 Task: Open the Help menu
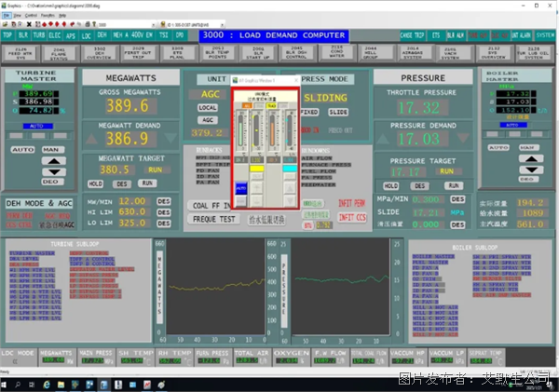pos(62,15)
